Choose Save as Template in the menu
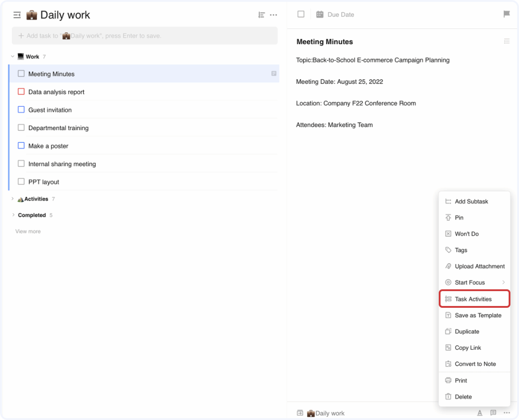The height and width of the screenshot is (420, 519). pos(478,315)
